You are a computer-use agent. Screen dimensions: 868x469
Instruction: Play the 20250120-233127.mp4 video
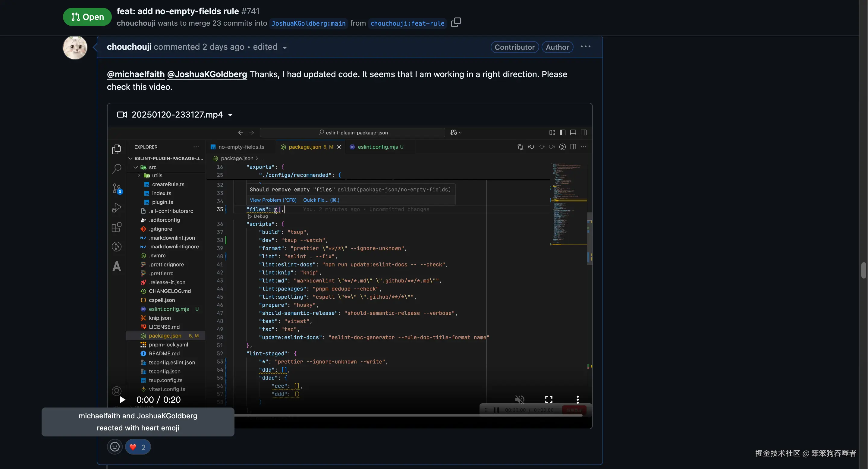[123, 400]
